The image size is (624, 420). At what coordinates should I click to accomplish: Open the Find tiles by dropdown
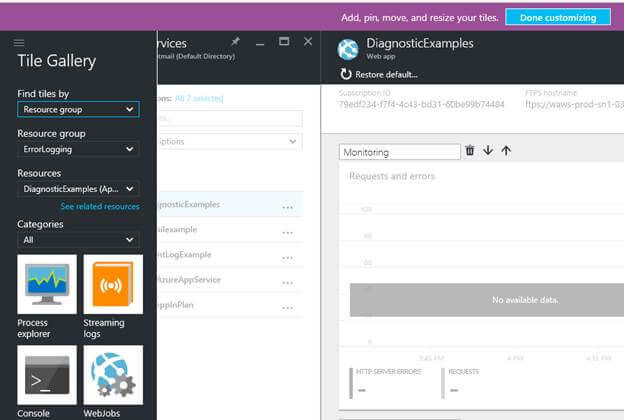tap(78, 109)
